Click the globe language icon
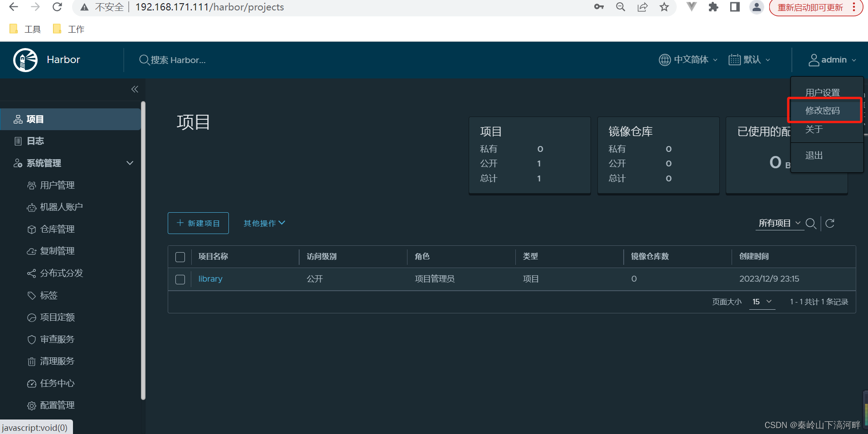 pos(664,59)
